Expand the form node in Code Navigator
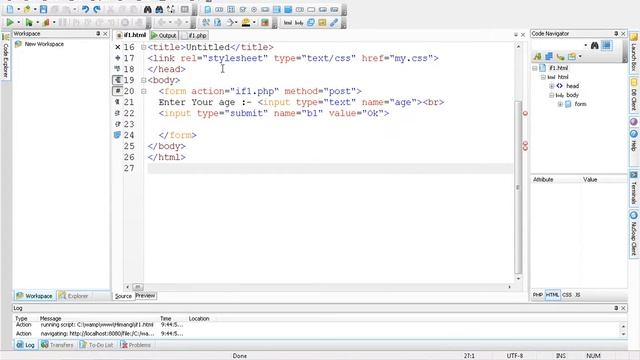Image resolution: width=640 pixels, height=360 pixels. pyautogui.click(x=560, y=104)
